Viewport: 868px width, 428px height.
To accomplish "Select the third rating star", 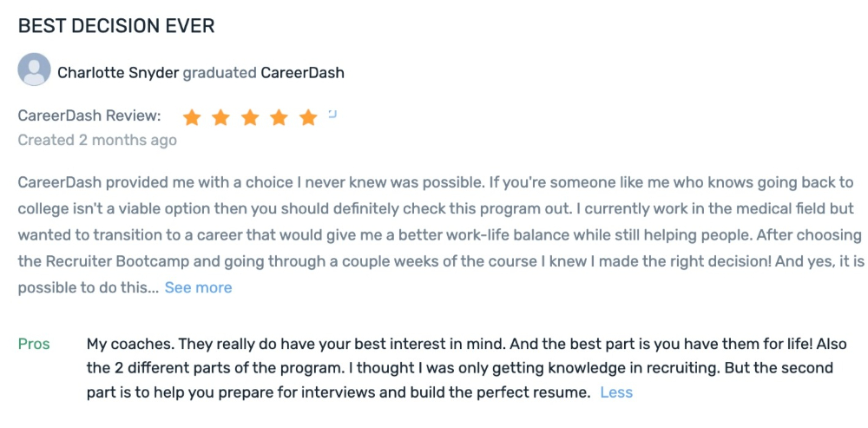I will tap(250, 117).
